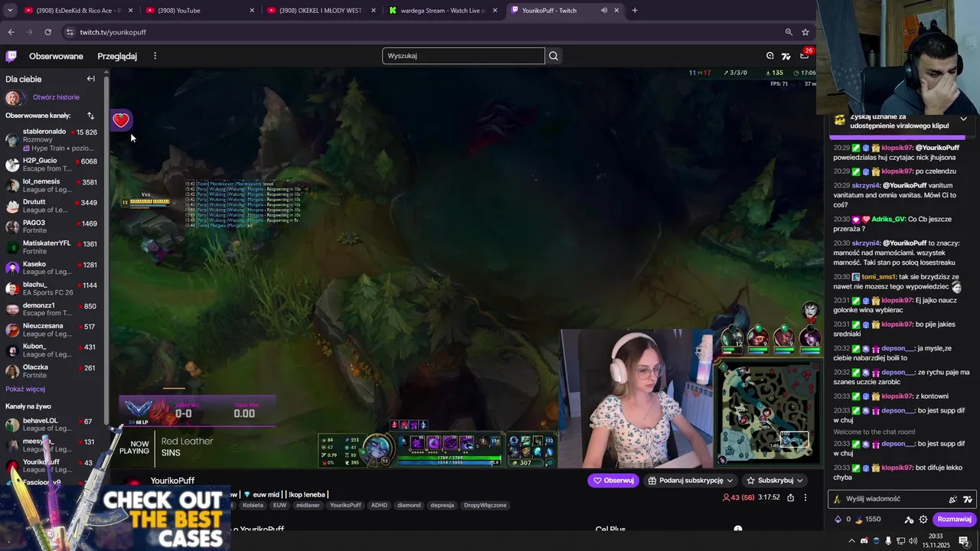Open the channel points balance 1550
This screenshot has width=980, height=551.
(x=867, y=519)
